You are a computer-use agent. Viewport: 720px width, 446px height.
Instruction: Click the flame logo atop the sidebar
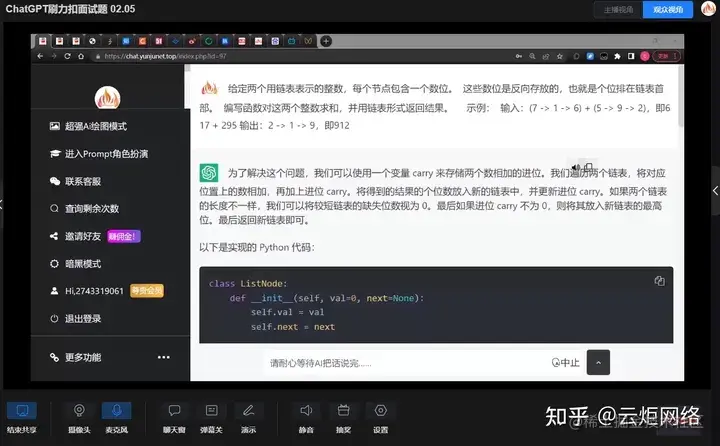click(x=108, y=97)
